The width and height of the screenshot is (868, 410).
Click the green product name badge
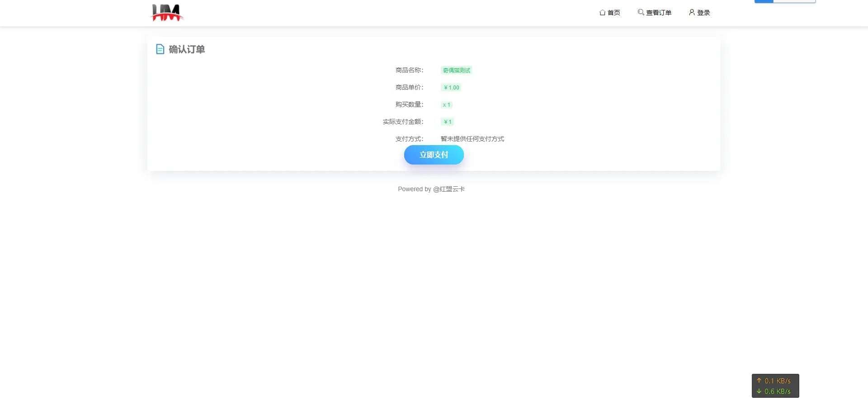point(456,70)
